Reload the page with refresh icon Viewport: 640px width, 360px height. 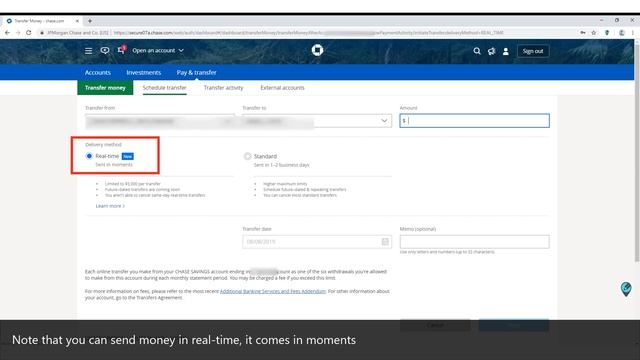[29, 33]
